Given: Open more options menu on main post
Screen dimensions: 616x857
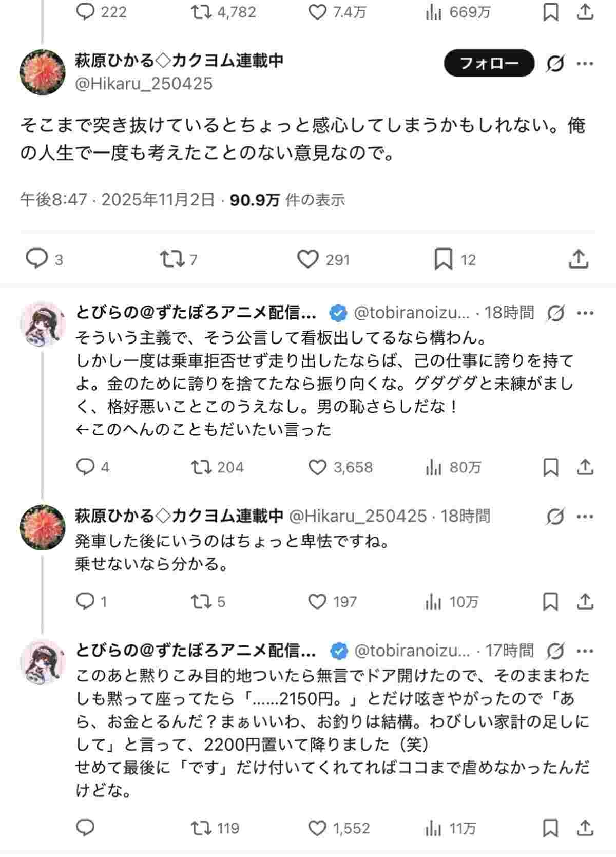Looking at the screenshot, I should tap(585, 64).
